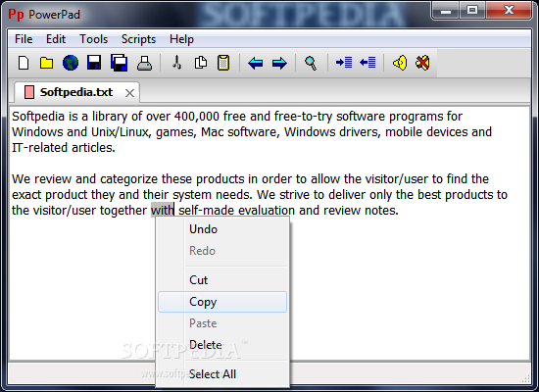
Task: Click the word "Softpedia" in first line
Action: (38, 117)
